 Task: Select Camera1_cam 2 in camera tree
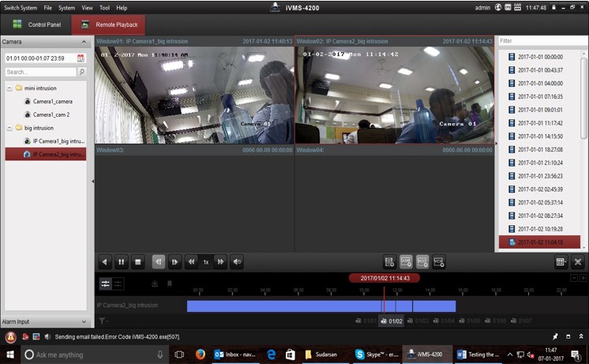pyautogui.click(x=51, y=114)
